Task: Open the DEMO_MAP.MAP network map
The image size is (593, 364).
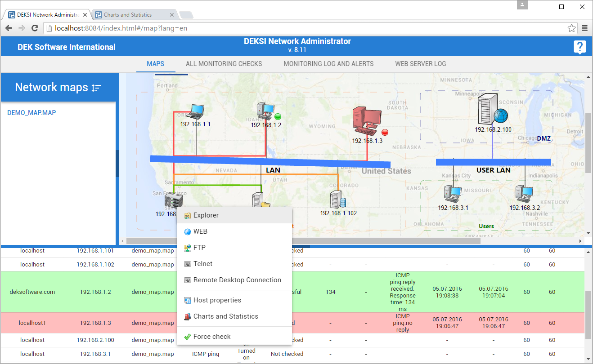Action: click(x=31, y=113)
